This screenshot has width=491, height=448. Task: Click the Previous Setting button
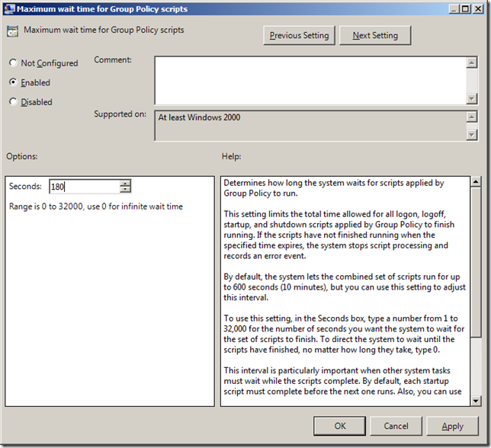click(299, 35)
